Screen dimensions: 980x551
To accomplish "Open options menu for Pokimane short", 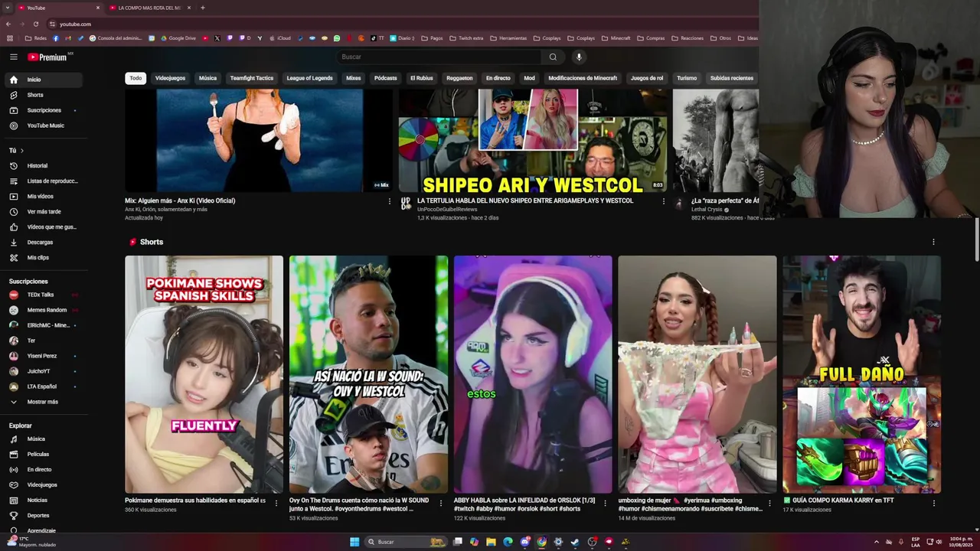I will pyautogui.click(x=276, y=503).
